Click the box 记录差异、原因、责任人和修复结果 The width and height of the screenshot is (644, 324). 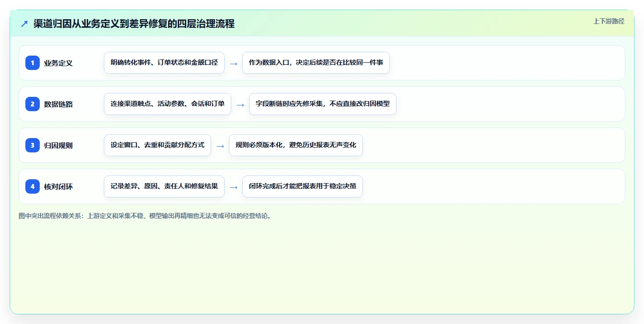tap(164, 186)
